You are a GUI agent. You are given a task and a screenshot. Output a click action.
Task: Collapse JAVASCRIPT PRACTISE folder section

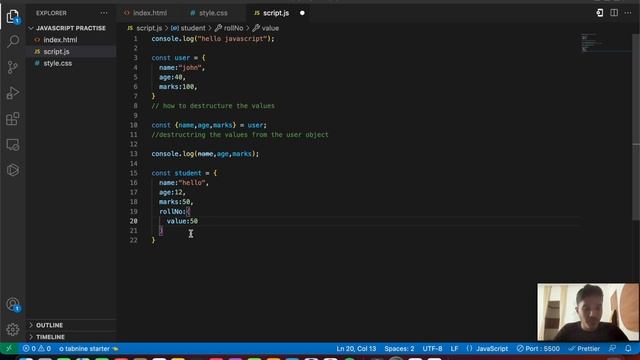[x=71, y=28]
